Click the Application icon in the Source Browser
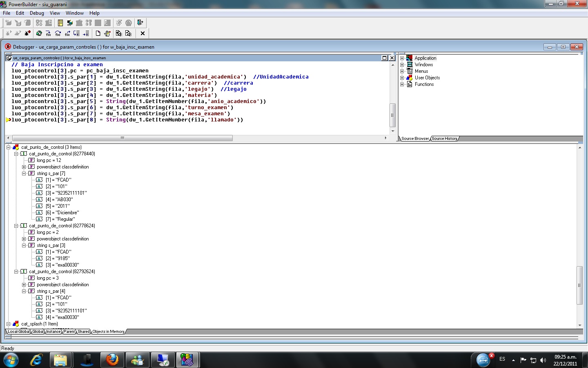This screenshot has height=368, width=588. tap(410, 58)
